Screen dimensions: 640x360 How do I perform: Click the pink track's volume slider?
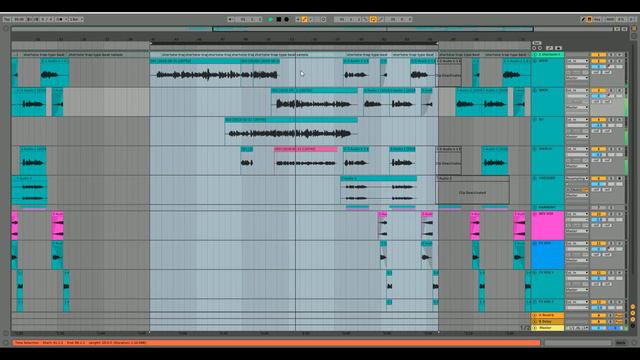click(598, 220)
